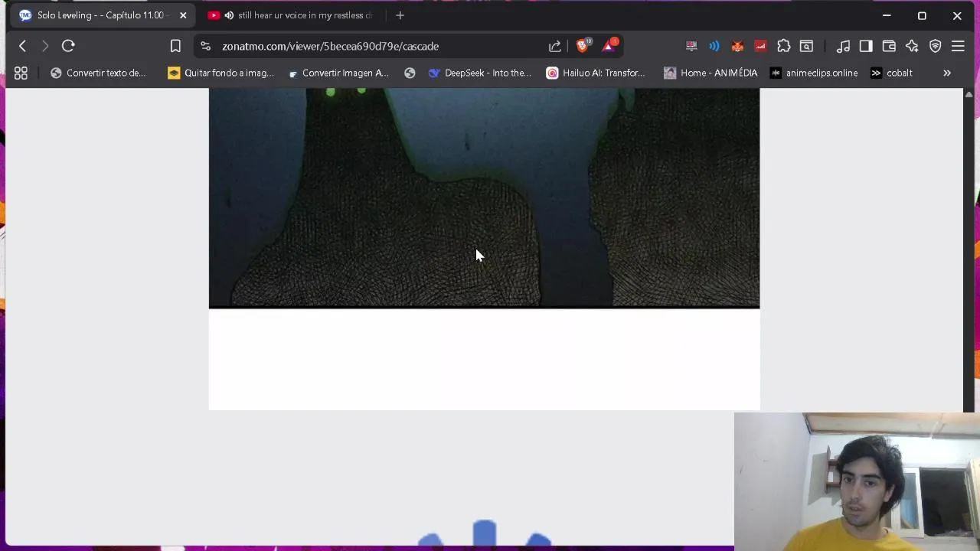Image resolution: width=980 pixels, height=551 pixels.
Task: Open 'DeepSeek - Into the...' bookmark
Action: coord(480,73)
